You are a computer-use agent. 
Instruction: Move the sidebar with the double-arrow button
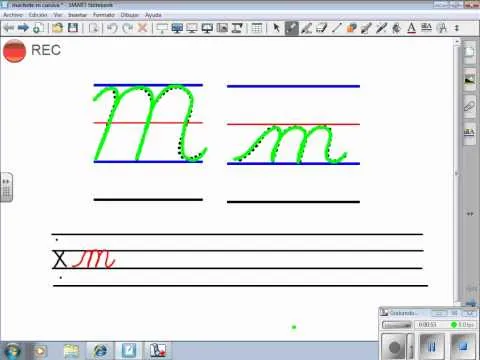click(x=470, y=214)
